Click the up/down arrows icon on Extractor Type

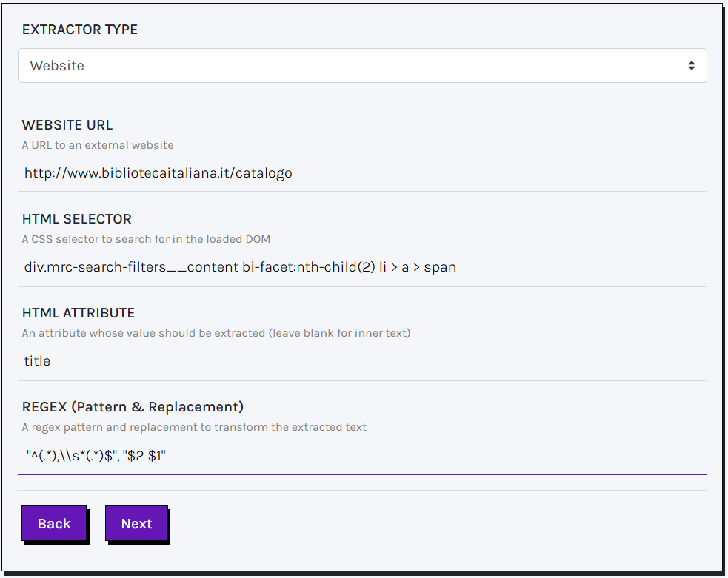click(692, 65)
